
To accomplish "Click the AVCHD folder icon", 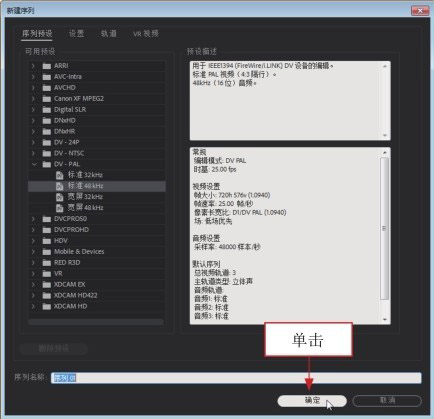I will click(x=47, y=88).
